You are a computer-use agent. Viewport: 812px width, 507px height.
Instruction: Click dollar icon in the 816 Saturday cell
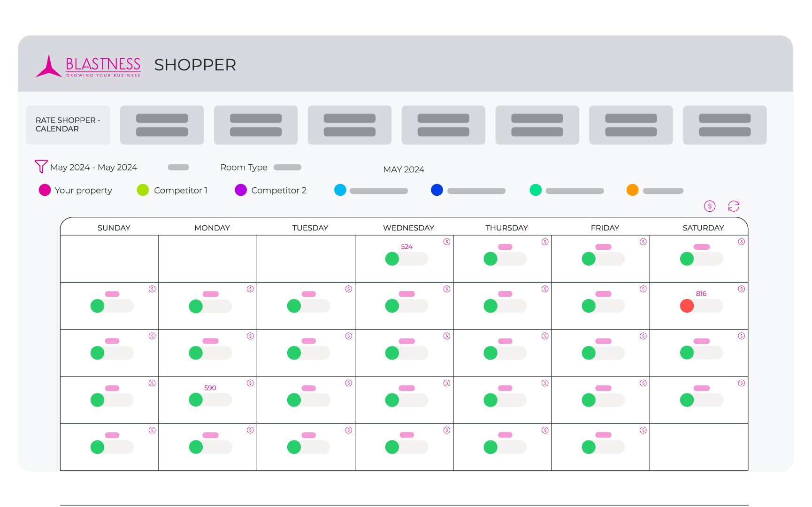point(742,289)
